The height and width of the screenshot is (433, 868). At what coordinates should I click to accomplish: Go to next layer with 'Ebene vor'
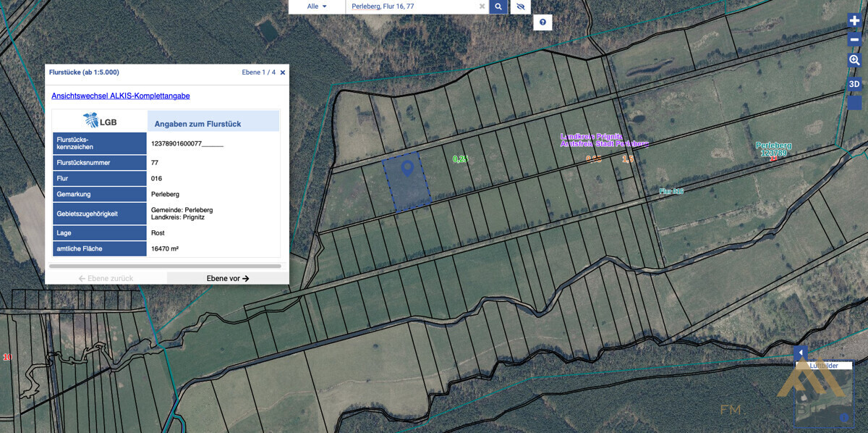point(228,278)
